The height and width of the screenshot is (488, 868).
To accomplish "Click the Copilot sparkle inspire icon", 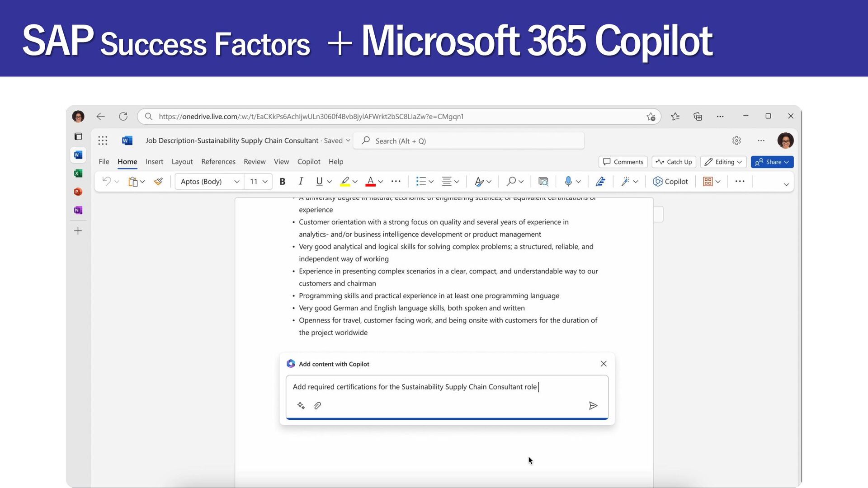I will coord(301,406).
